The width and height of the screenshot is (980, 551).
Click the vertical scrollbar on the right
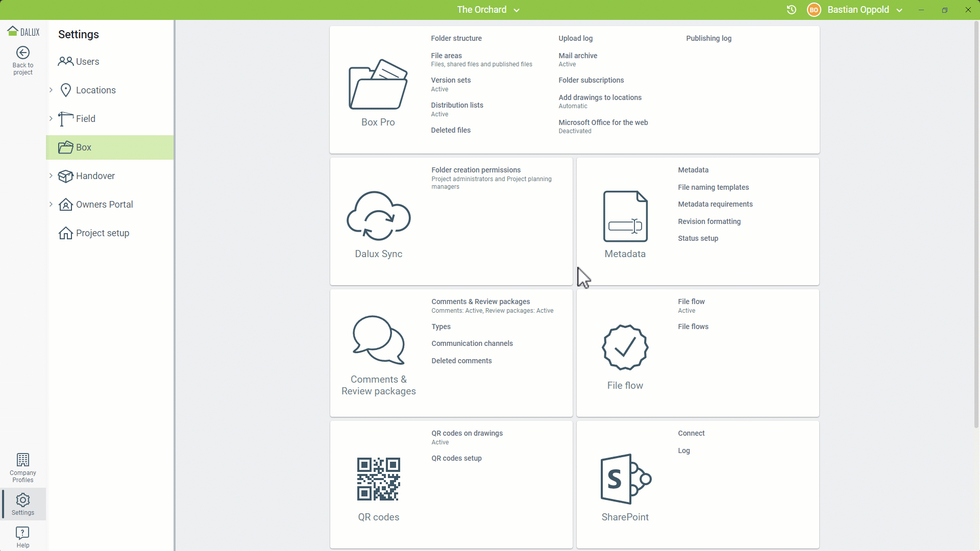(976, 224)
